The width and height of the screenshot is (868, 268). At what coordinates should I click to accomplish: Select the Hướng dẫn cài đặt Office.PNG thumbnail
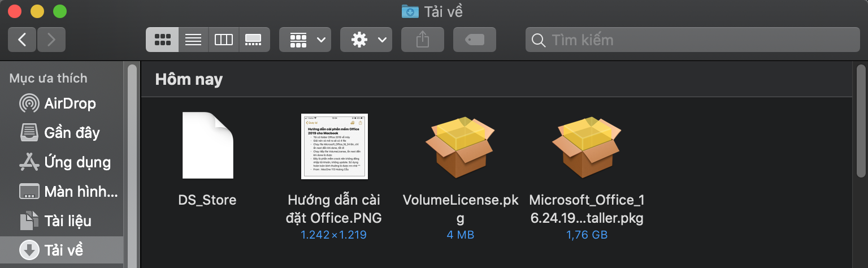tap(335, 146)
